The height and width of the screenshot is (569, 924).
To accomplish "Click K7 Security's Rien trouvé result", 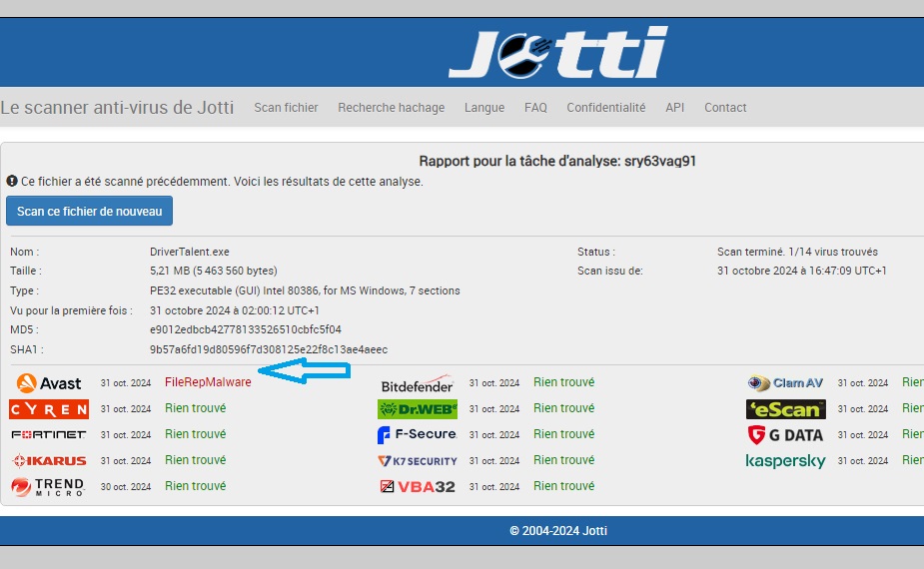I will click(x=564, y=460).
